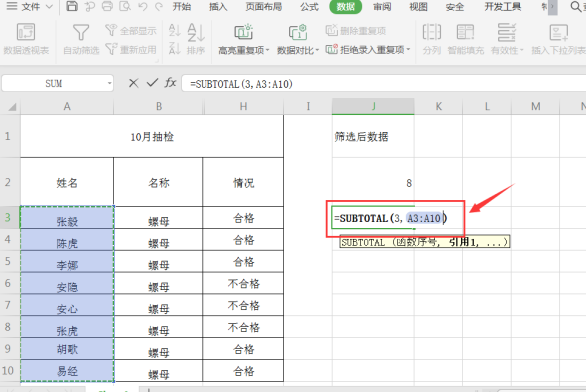This screenshot has width=586, height=392.
Task: Select column B header
Action: pyautogui.click(x=159, y=107)
